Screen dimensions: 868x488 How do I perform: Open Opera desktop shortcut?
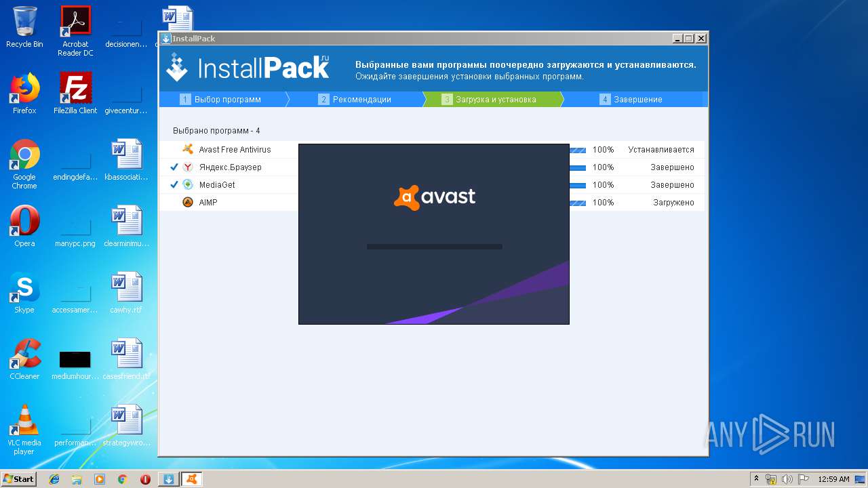pyautogui.click(x=24, y=226)
